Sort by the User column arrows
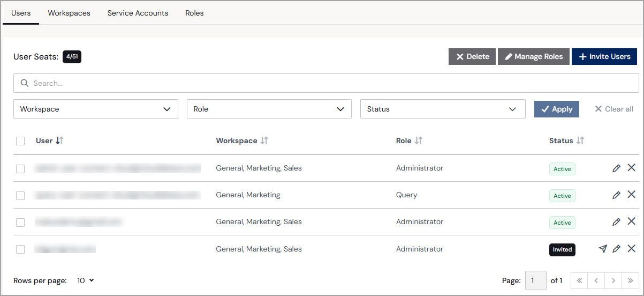This screenshot has width=644, height=296. click(60, 140)
